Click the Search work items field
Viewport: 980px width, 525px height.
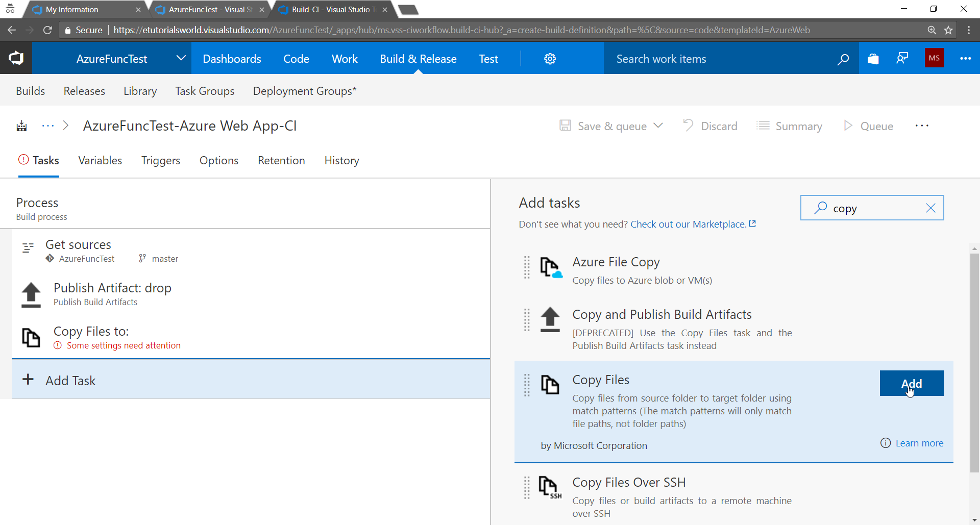731,59
